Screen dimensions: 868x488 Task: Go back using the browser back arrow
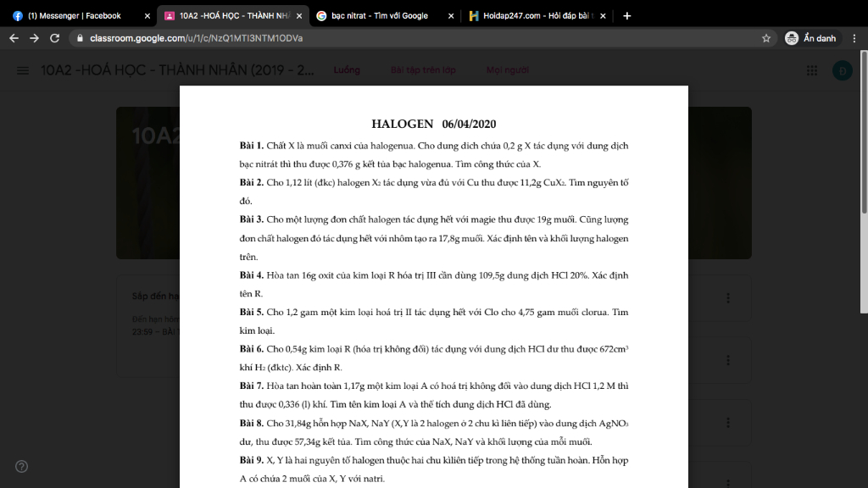point(14,38)
